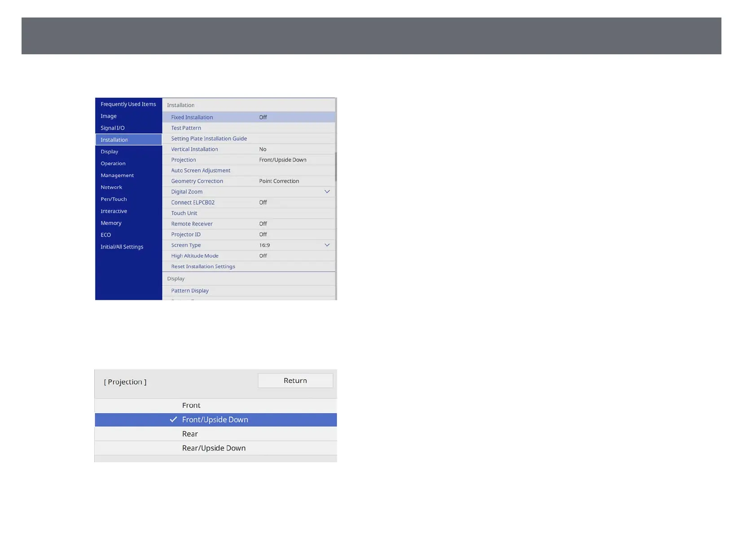Open the Memory category
Screen dimensions: 756x534
pos(128,223)
